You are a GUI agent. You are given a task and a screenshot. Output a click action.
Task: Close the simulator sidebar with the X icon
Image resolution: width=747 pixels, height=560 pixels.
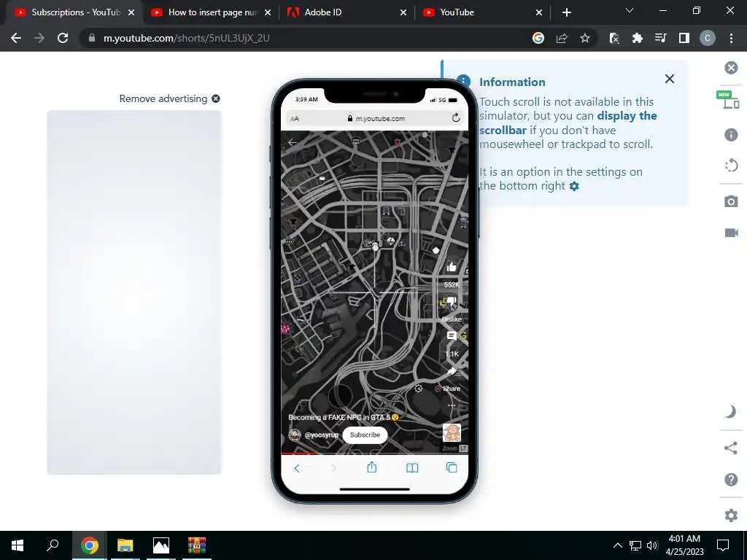click(731, 68)
